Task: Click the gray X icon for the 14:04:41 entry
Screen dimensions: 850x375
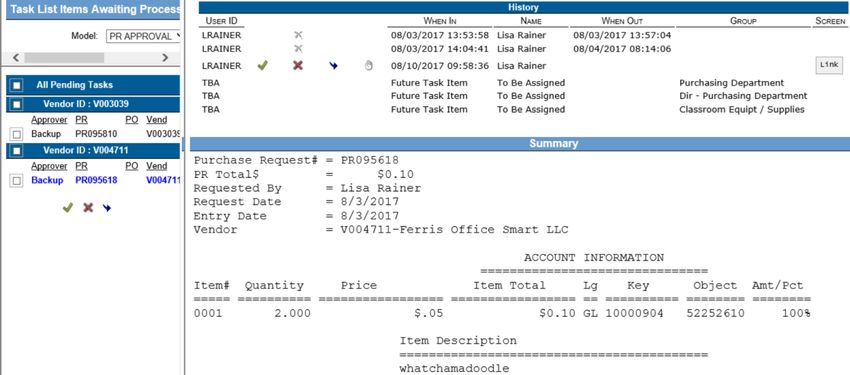Action: [298, 49]
